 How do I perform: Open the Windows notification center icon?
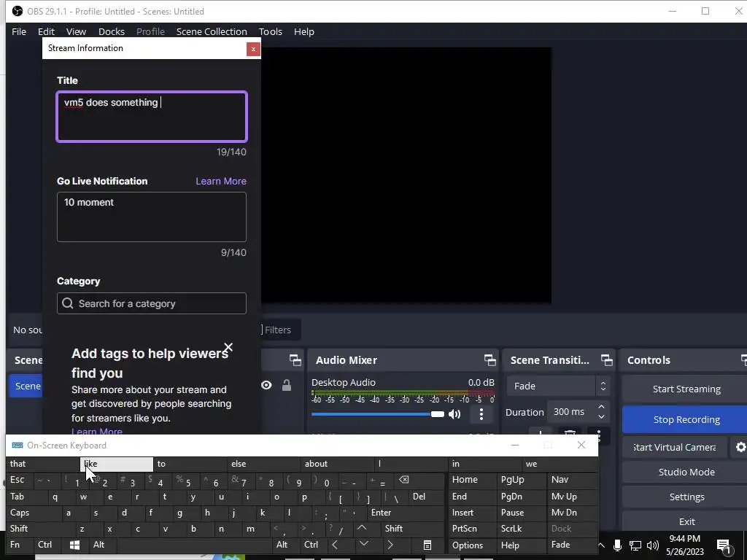pos(724,546)
